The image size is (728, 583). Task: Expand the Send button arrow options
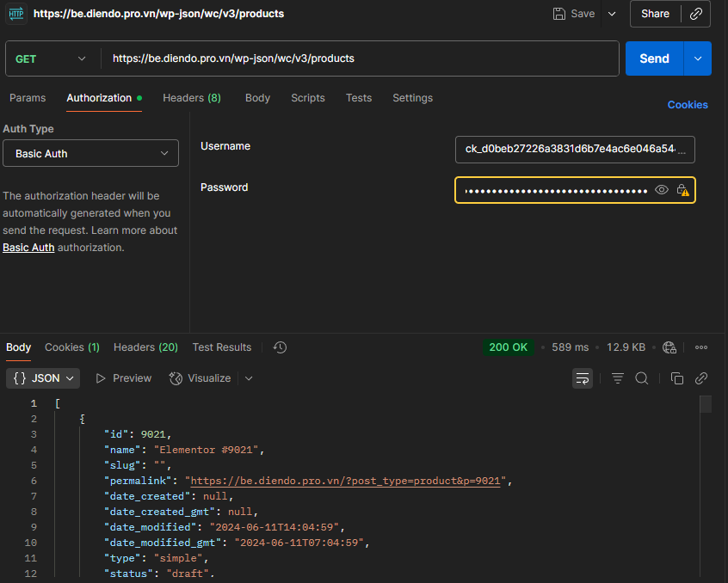pyautogui.click(x=697, y=58)
